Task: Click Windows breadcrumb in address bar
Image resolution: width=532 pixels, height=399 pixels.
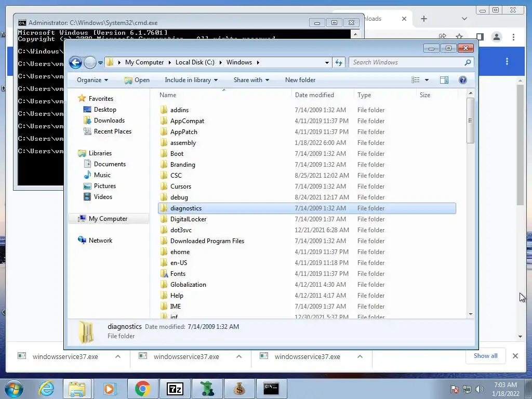Action: tap(239, 62)
